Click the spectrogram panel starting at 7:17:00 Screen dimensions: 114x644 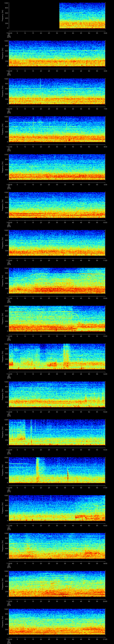(57, 508)
